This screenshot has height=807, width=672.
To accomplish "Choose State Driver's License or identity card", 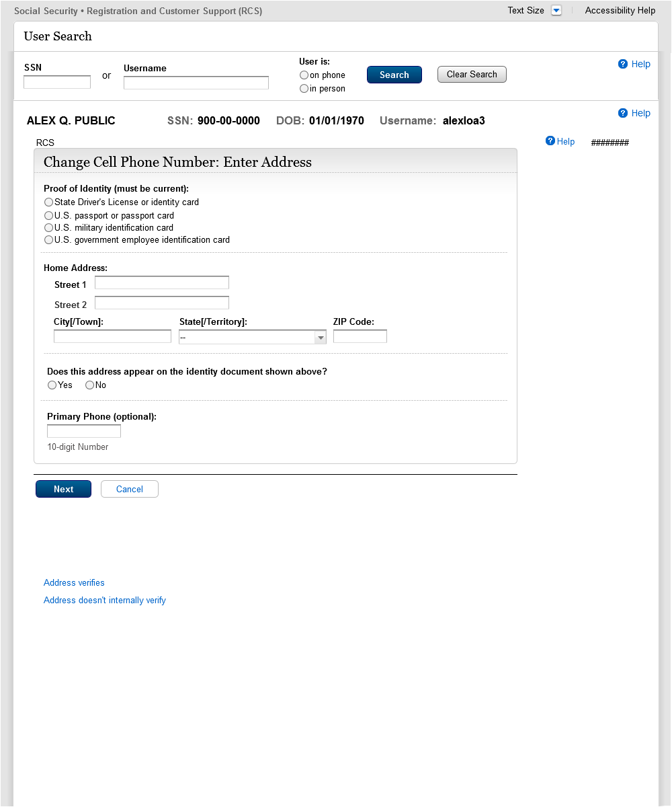I will [48, 202].
